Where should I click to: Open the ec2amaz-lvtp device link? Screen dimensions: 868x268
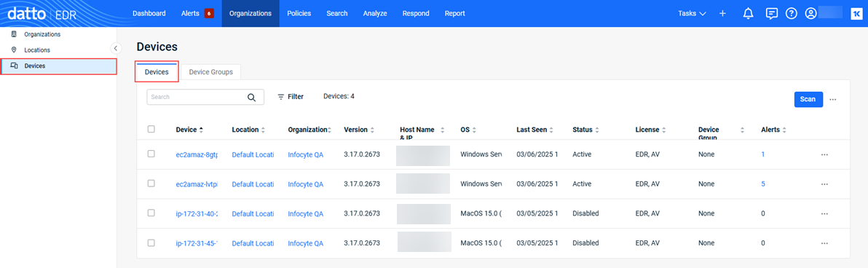(197, 184)
